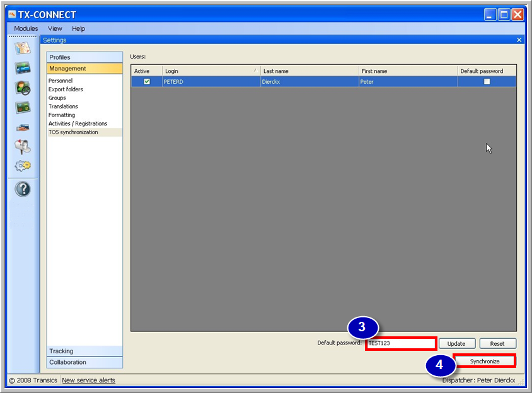Tick Default password checkbox for PETERD row
The height and width of the screenshot is (393, 532).
coord(487,81)
